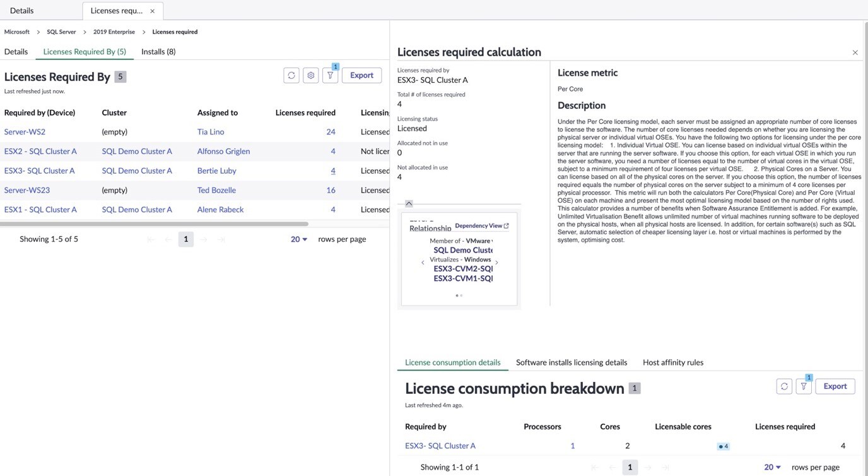Navigate to SQL Server in the breadcrumb
Viewport: 868px width, 476px height.
coord(61,32)
